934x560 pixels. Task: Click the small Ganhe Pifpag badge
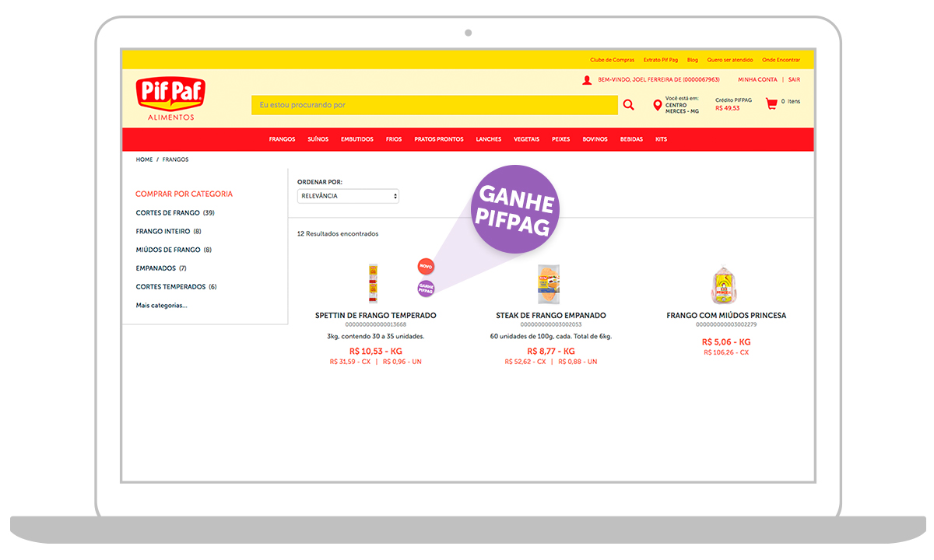click(426, 289)
